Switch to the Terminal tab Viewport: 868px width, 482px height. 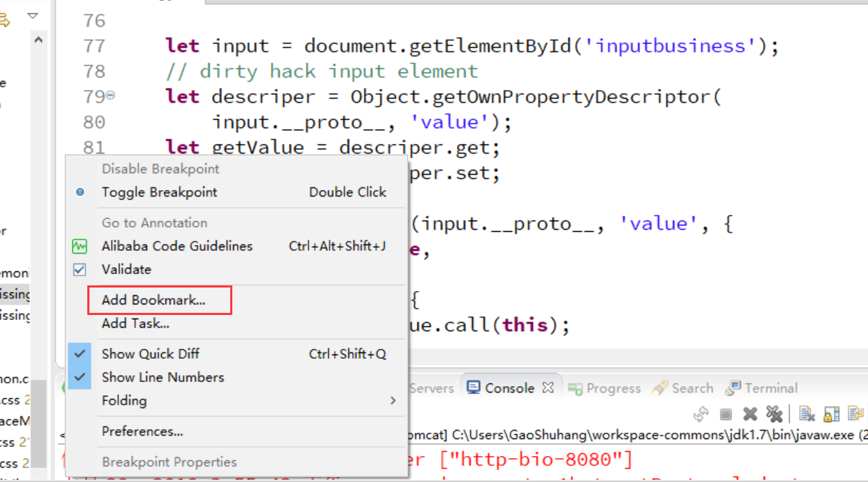coord(771,388)
